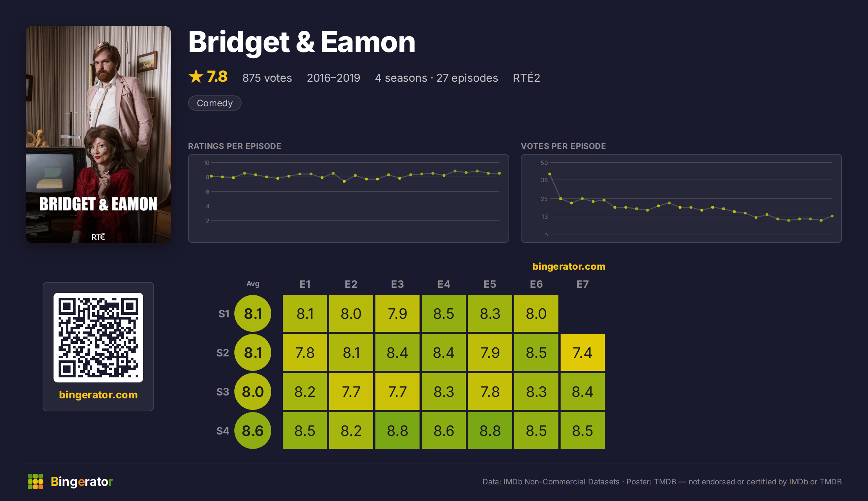The width and height of the screenshot is (868, 501).
Task: Click the S1 average 8.1 circle
Action: [x=253, y=313]
